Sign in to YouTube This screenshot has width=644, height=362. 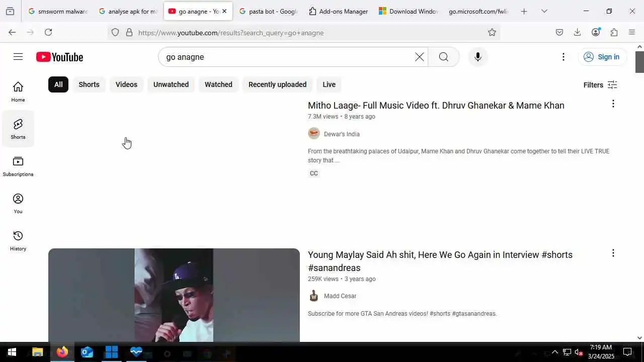(602, 57)
